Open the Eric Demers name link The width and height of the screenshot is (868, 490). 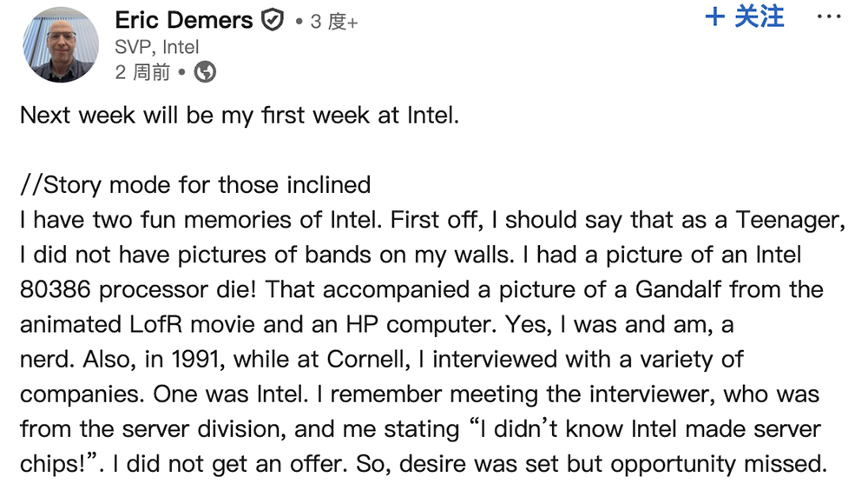[x=183, y=20]
